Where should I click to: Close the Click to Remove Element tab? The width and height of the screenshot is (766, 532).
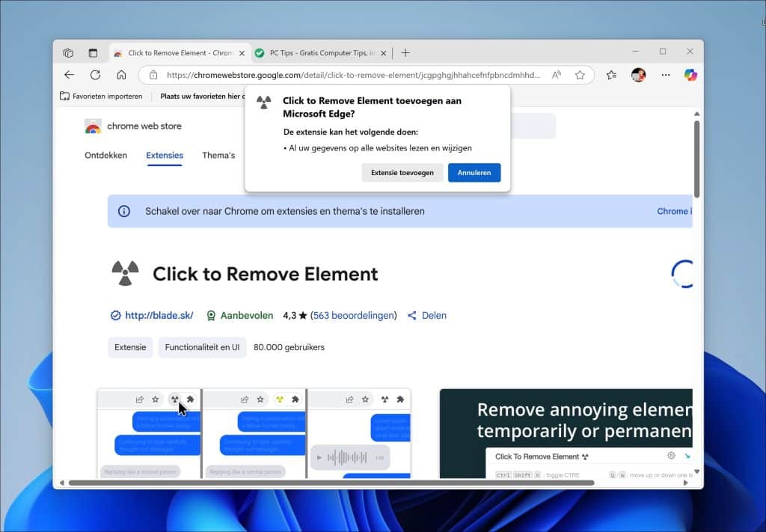tap(242, 53)
